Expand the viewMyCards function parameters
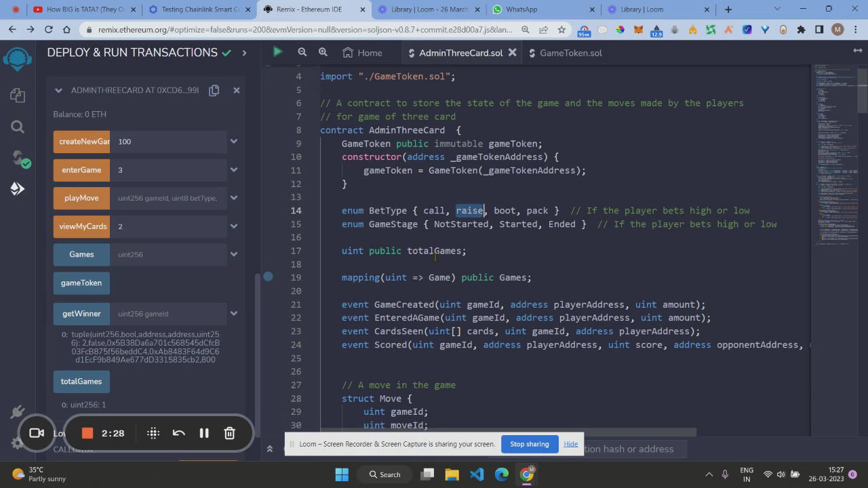The height and width of the screenshot is (488, 868). (x=234, y=226)
